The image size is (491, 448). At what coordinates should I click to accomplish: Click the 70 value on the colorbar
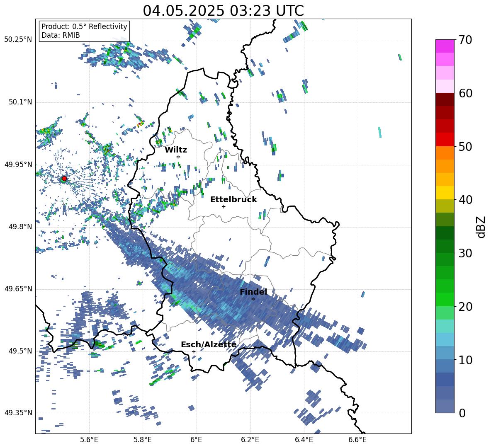[x=465, y=40]
